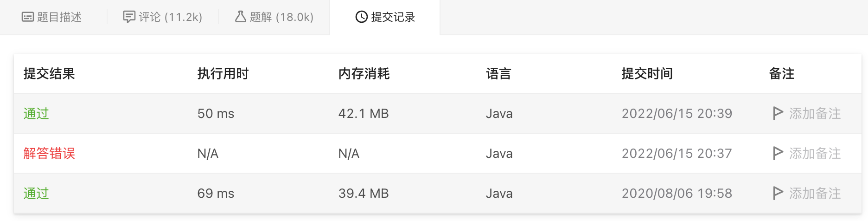The width and height of the screenshot is (868, 221).
Task: Select the 提交记录 tab
Action: pyautogui.click(x=385, y=17)
